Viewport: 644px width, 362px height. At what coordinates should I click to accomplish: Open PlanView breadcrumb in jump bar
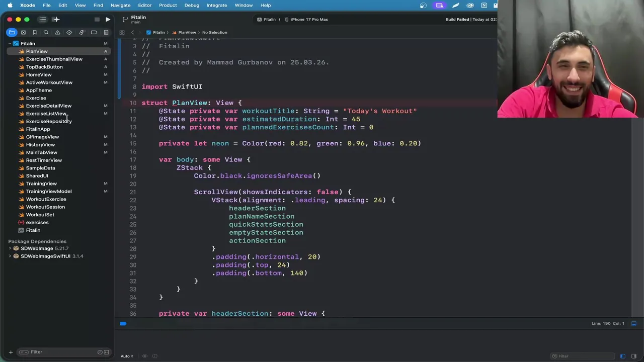click(184, 32)
